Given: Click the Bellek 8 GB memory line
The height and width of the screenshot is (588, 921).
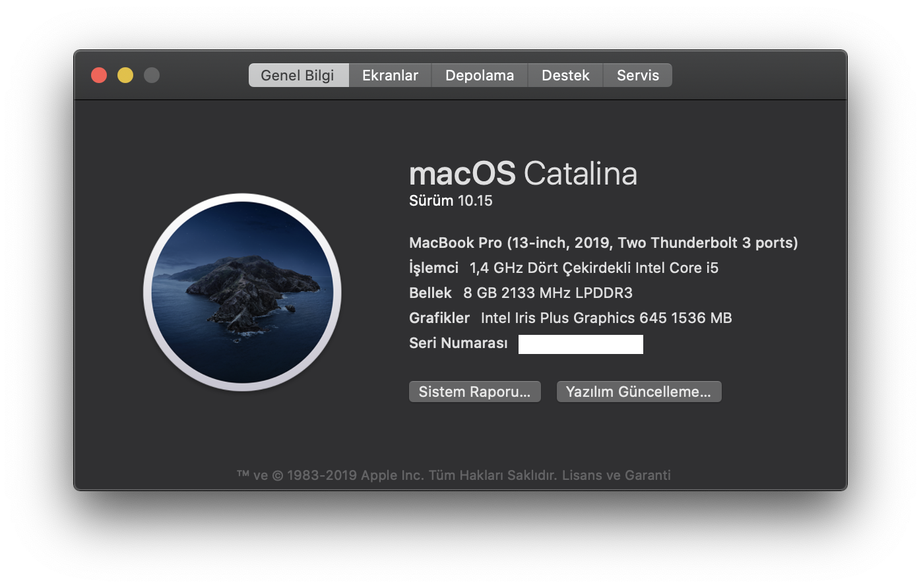Looking at the screenshot, I should point(521,293).
